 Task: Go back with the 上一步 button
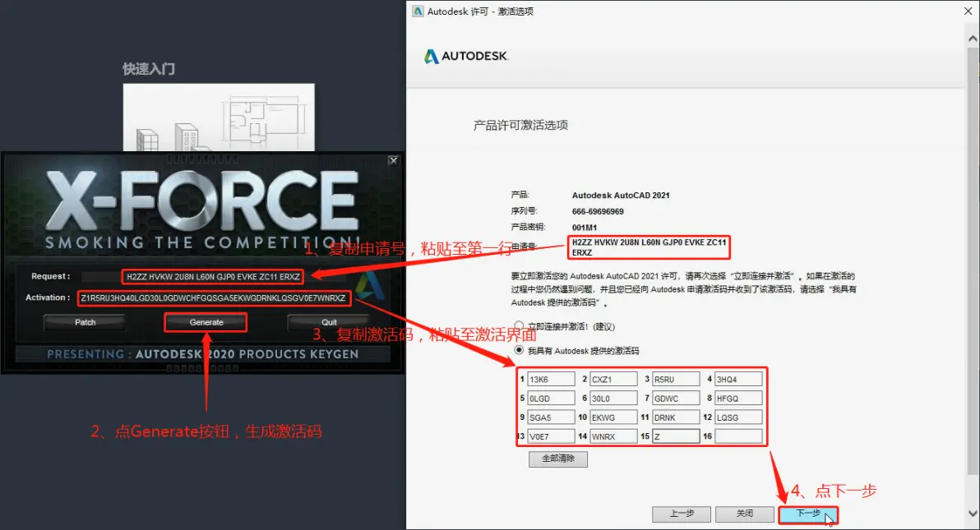682,514
